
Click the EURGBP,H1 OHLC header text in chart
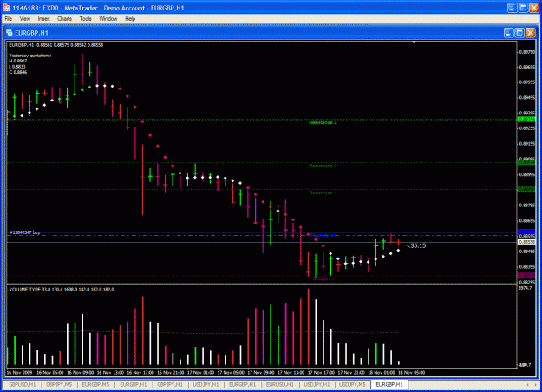point(56,45)
